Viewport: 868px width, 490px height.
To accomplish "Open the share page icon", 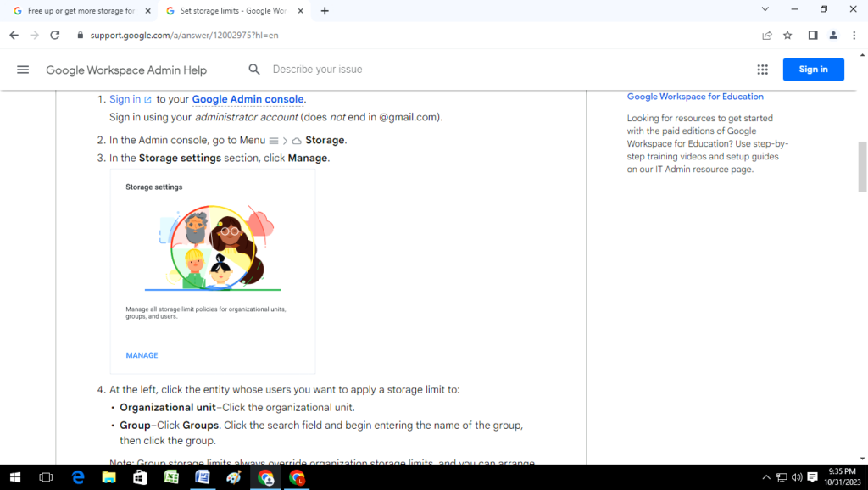I will click(x=766, y=36).
